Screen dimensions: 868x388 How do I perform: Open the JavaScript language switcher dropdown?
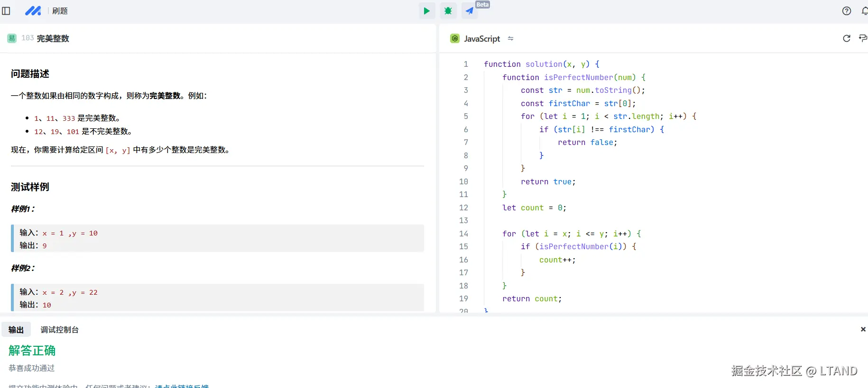(x=510, y=38)
